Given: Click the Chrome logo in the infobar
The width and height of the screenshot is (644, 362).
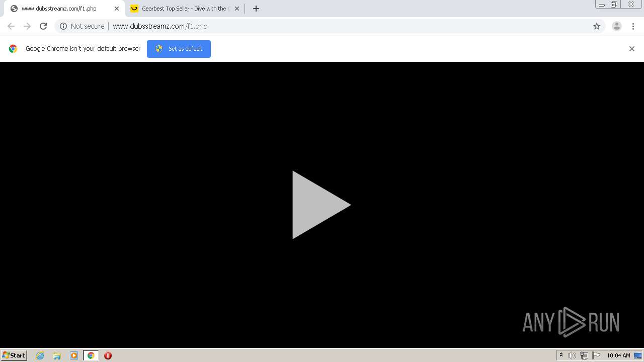Looking at the screenshot, I should pyautogui.click(x=13, y=49).
